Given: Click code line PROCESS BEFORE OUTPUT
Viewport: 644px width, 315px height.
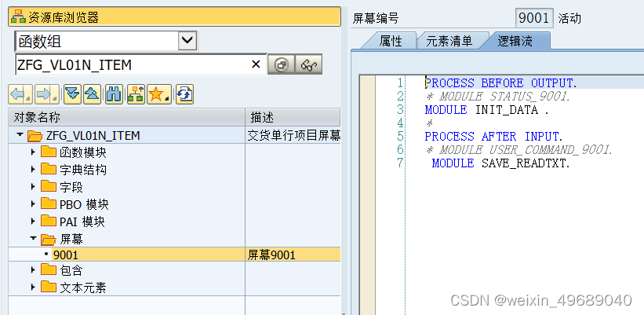Looking at the screenshot, I should point(500,83).
